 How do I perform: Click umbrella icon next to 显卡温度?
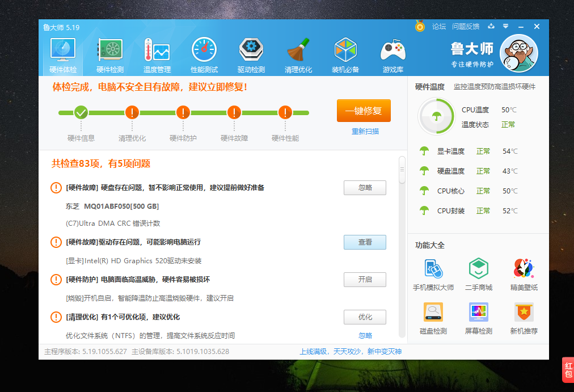(424, 151)
